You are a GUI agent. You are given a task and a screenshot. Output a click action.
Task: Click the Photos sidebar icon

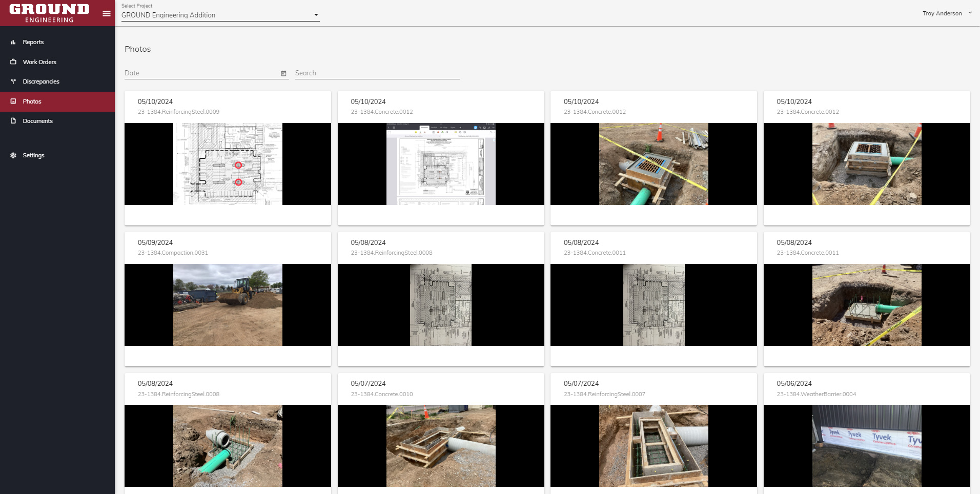point(13,101)
